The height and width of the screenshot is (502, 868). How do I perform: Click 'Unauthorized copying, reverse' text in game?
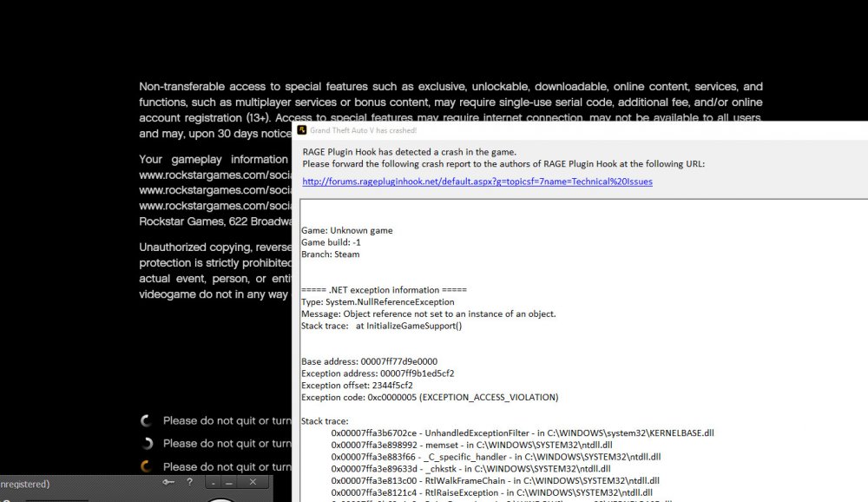pyautogui.click(x=214, y=248)
